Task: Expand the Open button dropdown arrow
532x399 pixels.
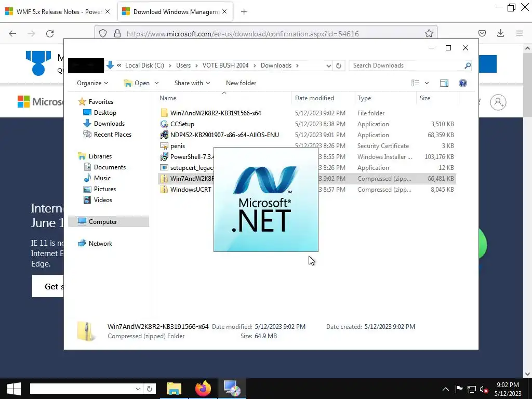Action: [x=156, y=83]
